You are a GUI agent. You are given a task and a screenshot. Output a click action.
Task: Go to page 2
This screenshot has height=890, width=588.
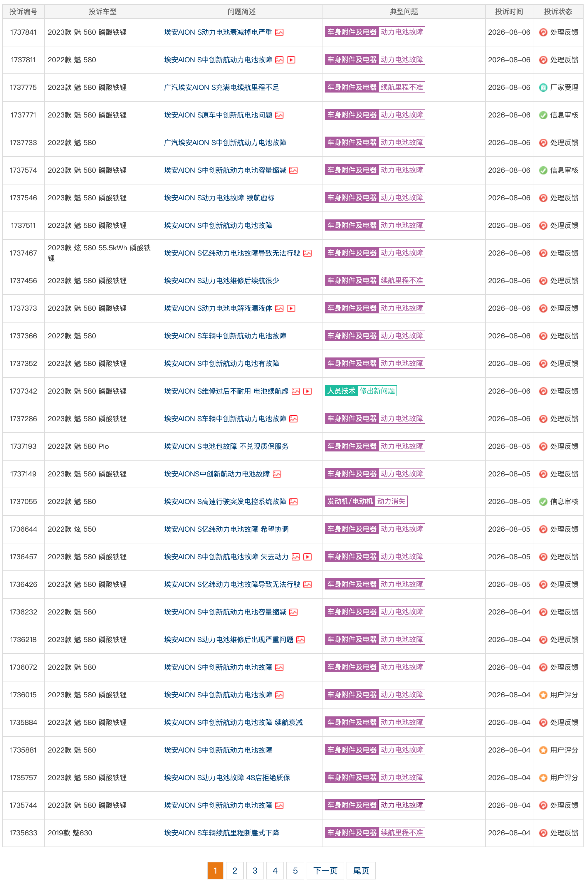point(235,871)
